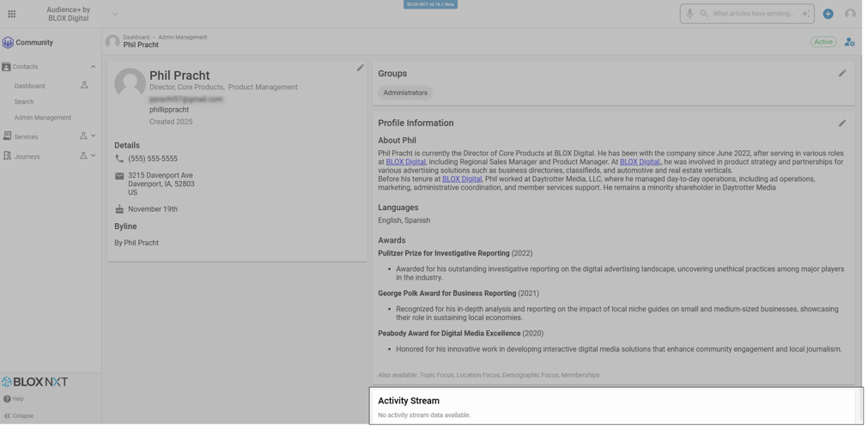Viewport: 868px width, 429px height.
Task: Click the Administrators group chip
Action: [x=405, y=93]
